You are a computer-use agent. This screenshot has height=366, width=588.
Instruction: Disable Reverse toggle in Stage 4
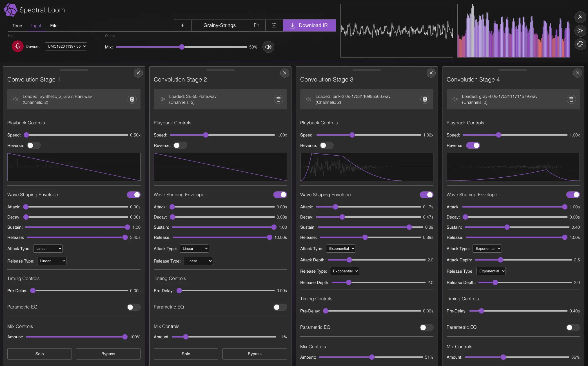[473, 145]
